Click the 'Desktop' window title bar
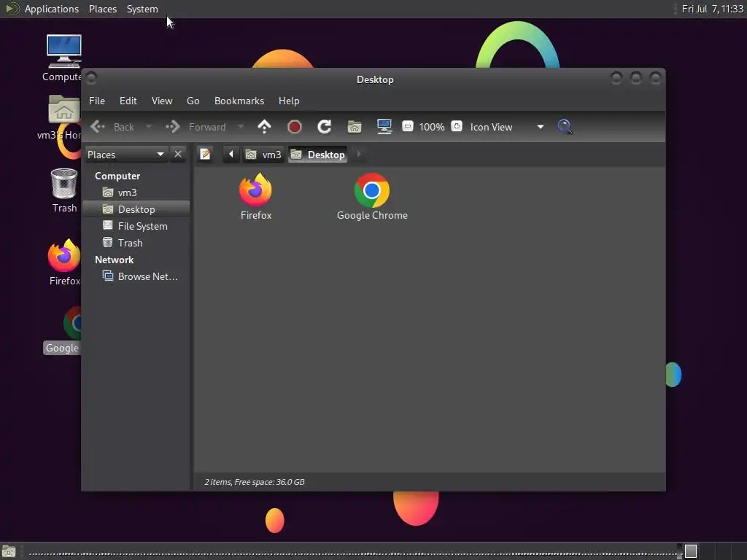Viewport: 747px width, 560px height. [x=375, y=79]
